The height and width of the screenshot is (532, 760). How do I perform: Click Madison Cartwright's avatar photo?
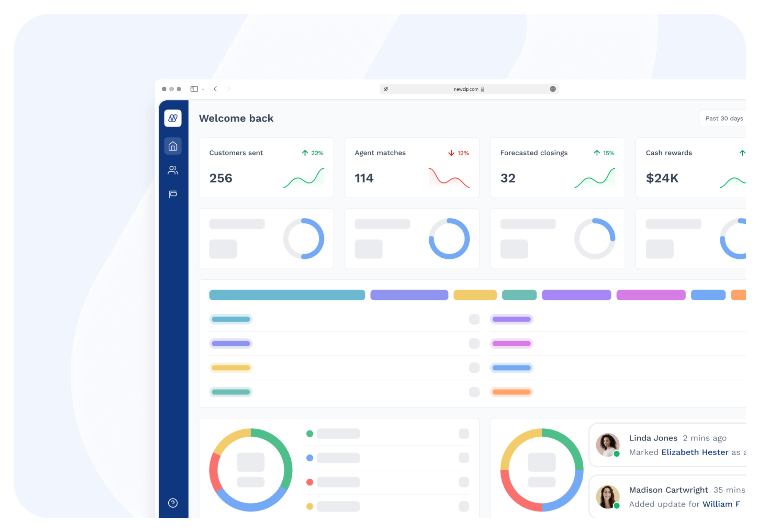point(608,497)
